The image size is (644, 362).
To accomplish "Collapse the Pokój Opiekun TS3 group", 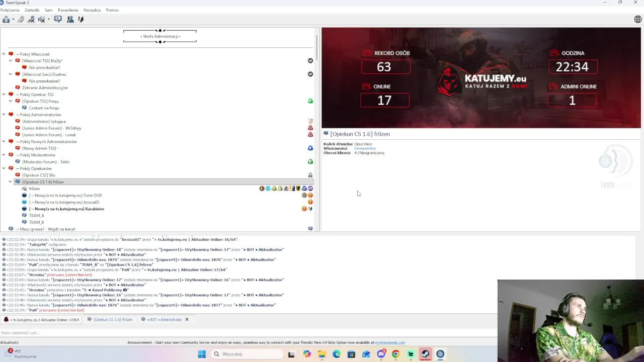I will [4, 95].
